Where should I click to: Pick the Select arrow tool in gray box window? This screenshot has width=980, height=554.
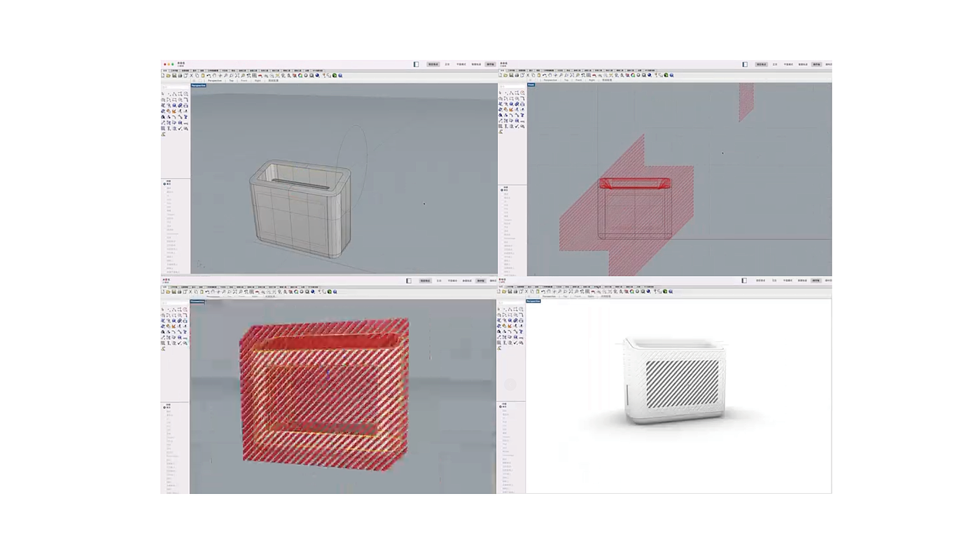click(163, 94)
